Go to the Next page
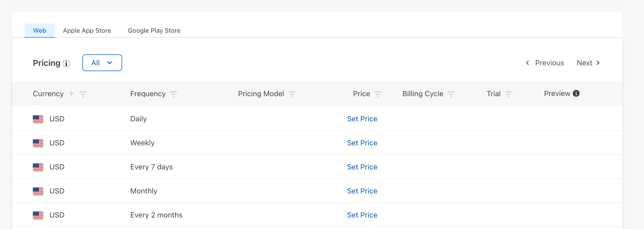This screenshot has height=229, width=644. [x=588, y=63]
